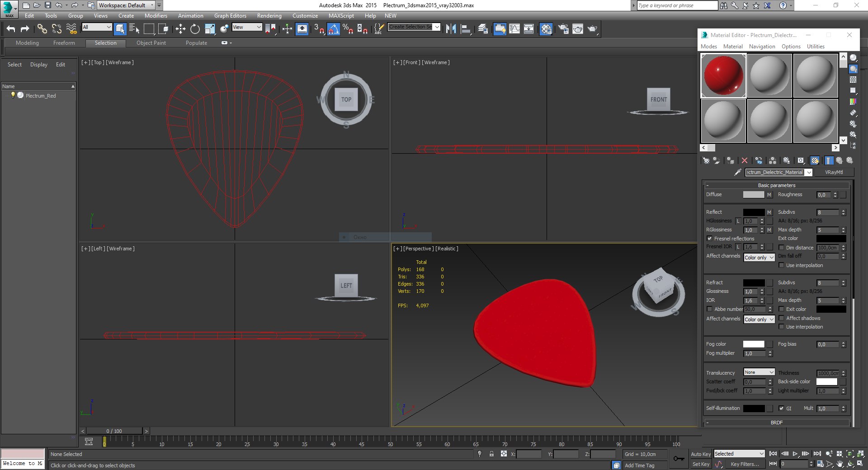Viewport: 868px width, 470px height.
Task: Click the selection lock padlock icon
Action: click(x=491, y=454)
